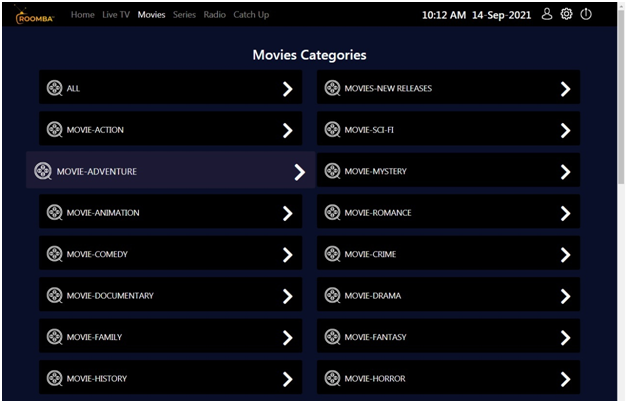Viewport: 628px width, 403px height.
Task: Go to the Catch Up tab
Action: point(251,15)
